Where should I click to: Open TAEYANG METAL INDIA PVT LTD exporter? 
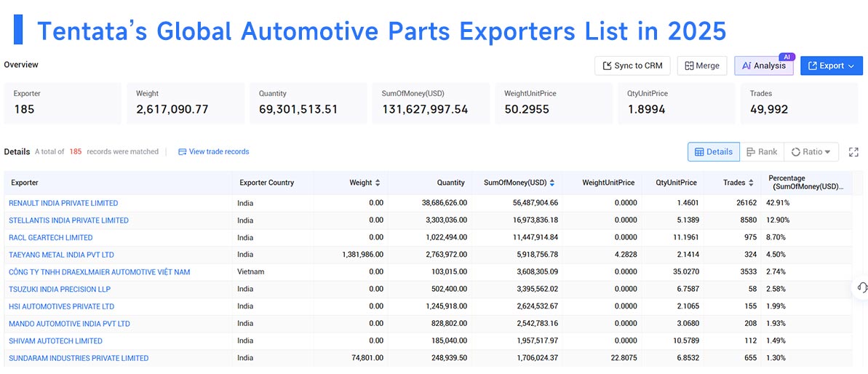click(61, 255)
